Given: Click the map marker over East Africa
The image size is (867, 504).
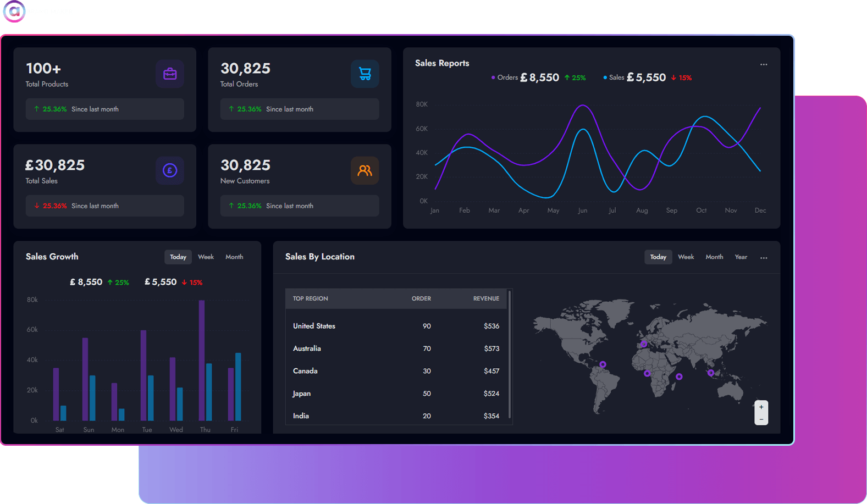Looking at the screenshot, I should (x=680, y=376).
